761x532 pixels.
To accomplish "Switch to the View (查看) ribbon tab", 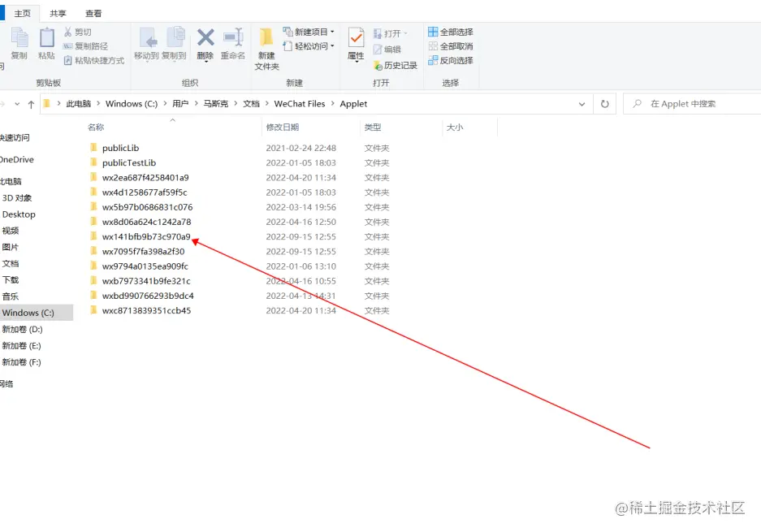I will (x=93, y=13).
